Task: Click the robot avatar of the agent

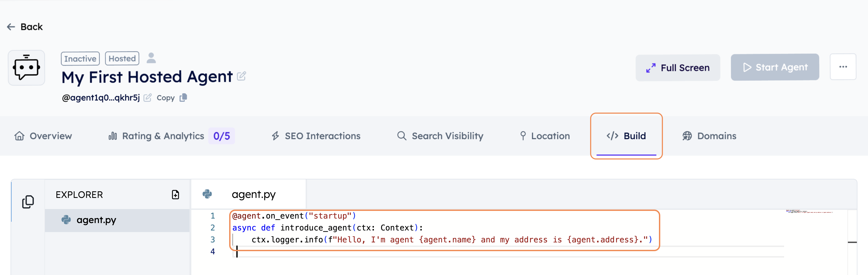Action: pos(27,68)
